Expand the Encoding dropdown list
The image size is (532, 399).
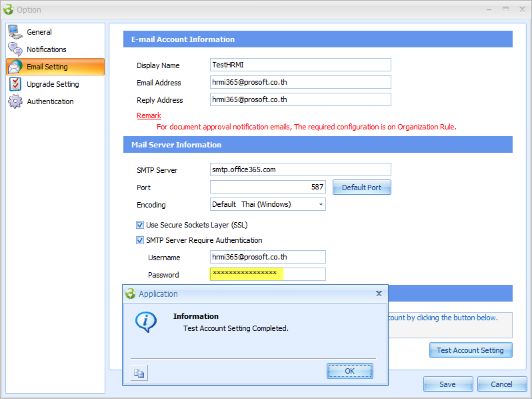pyautogui.click(x=321, y=204)
